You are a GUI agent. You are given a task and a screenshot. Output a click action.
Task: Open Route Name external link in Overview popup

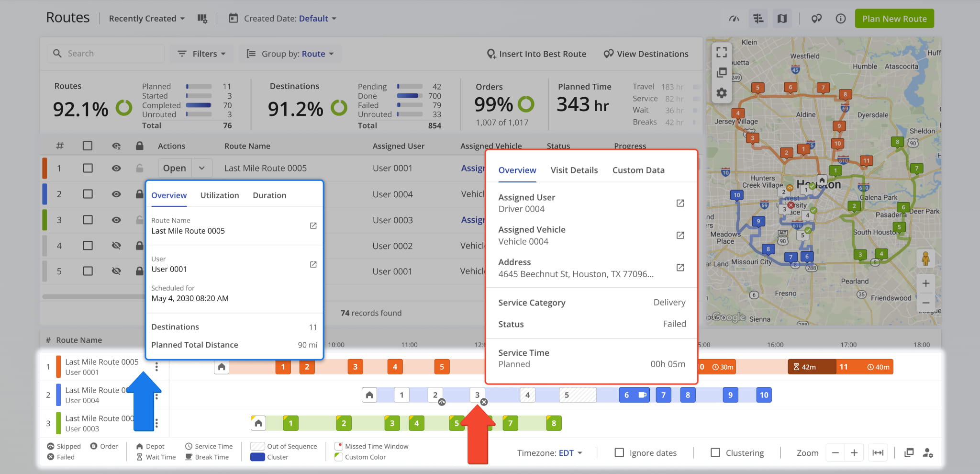pos(313,226)
